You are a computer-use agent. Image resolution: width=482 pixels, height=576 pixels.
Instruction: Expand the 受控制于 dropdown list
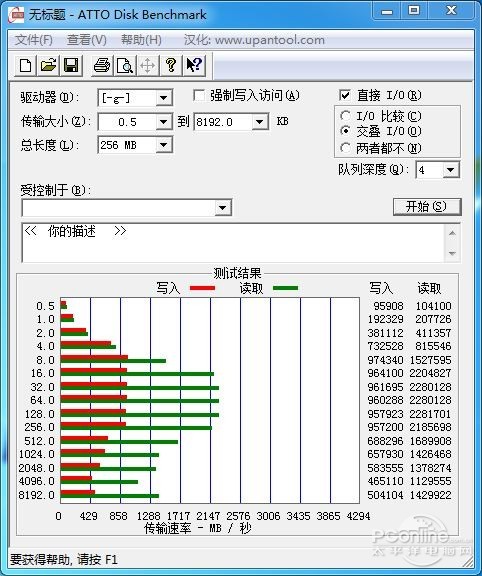222,208
